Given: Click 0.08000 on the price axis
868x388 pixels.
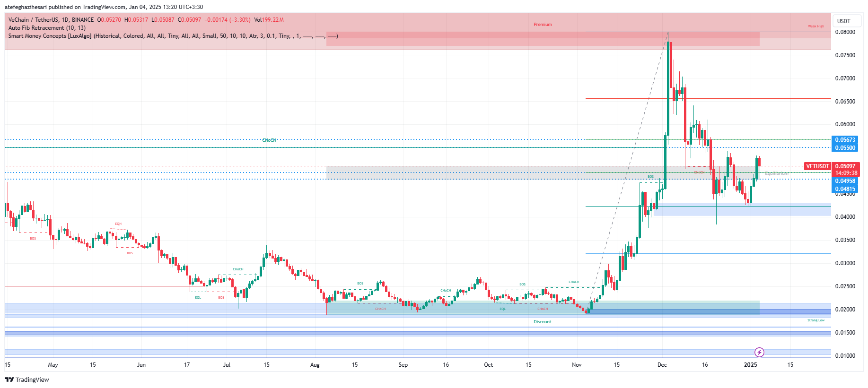Looking at the screenshot, I should (845, 32).
